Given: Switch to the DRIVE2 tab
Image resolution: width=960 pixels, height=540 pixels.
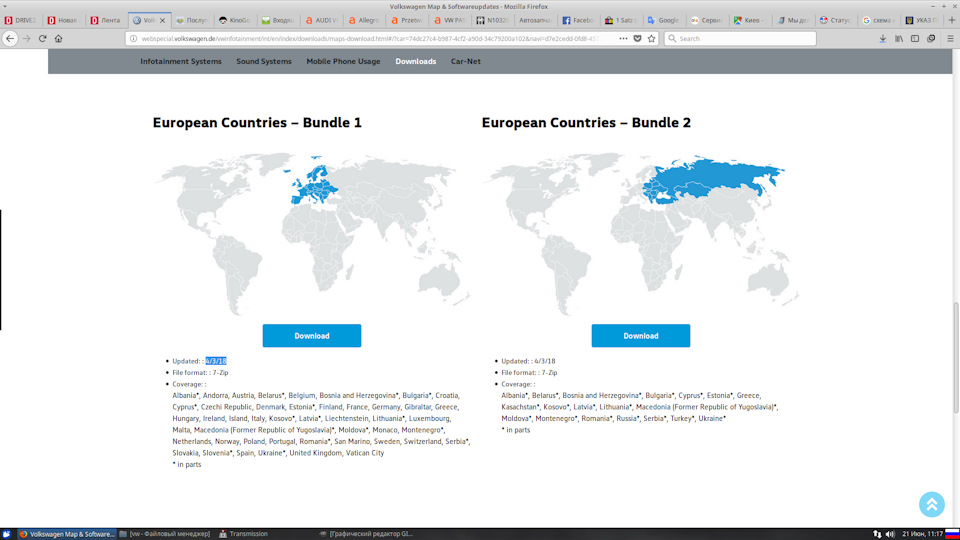Looking at the screenshot, I should (21, 20).
